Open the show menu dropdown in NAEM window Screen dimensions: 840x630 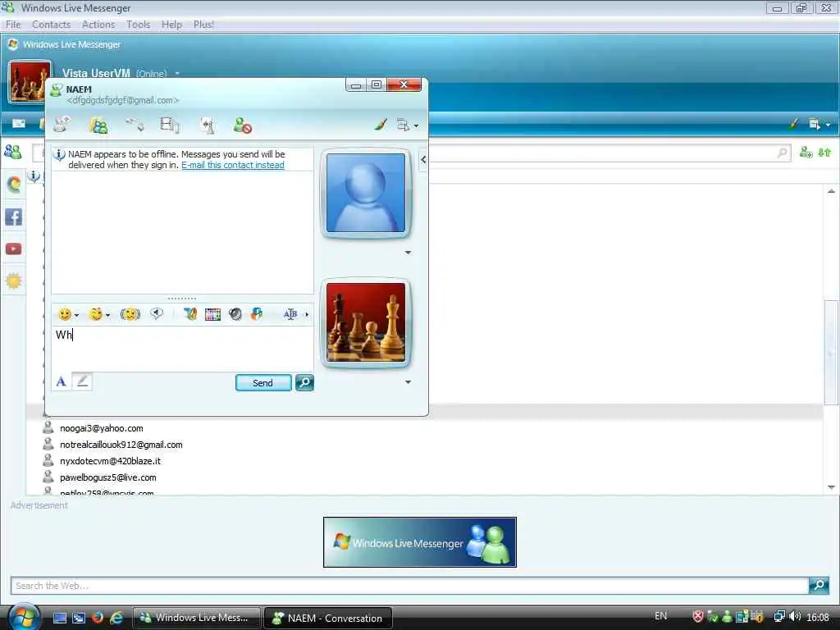coord(408,126)
